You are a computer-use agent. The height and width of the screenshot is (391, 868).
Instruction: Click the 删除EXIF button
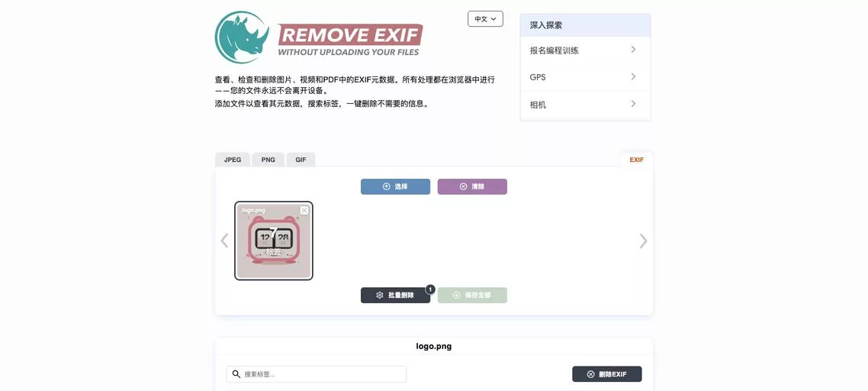pos(606,374)
